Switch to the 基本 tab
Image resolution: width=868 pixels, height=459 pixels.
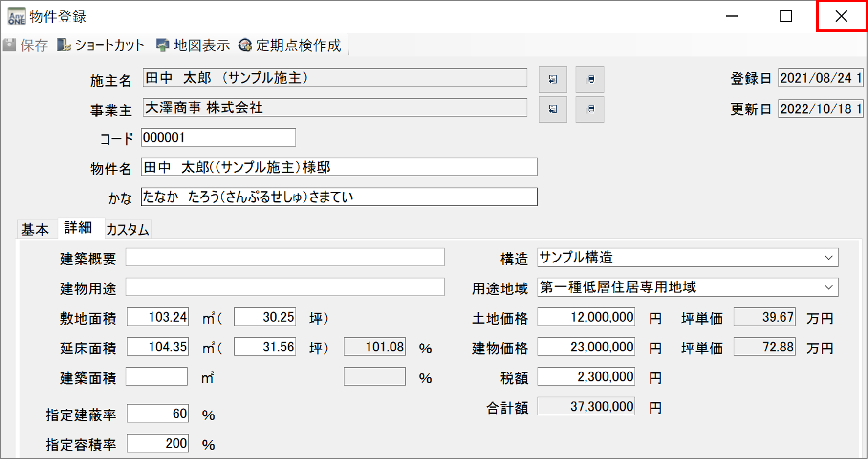(x=35, y=229)
